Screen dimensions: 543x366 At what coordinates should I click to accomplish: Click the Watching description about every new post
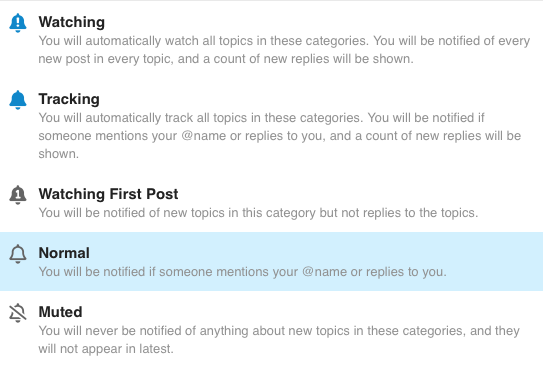(284, 50)
